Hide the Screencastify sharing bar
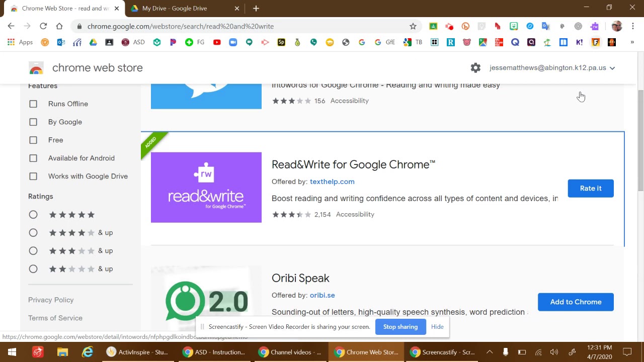 coord(437,327)
